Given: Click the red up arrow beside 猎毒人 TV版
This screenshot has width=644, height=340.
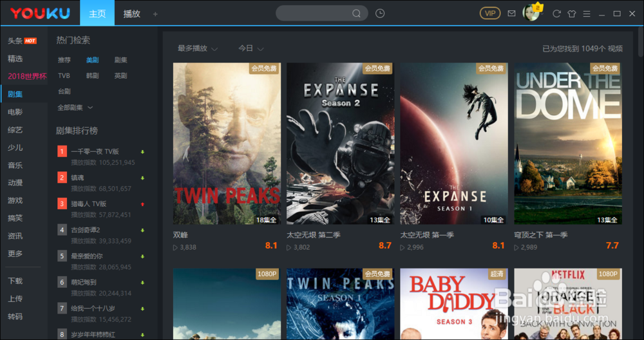Looking at the screenshot, I should coord(142,204).
